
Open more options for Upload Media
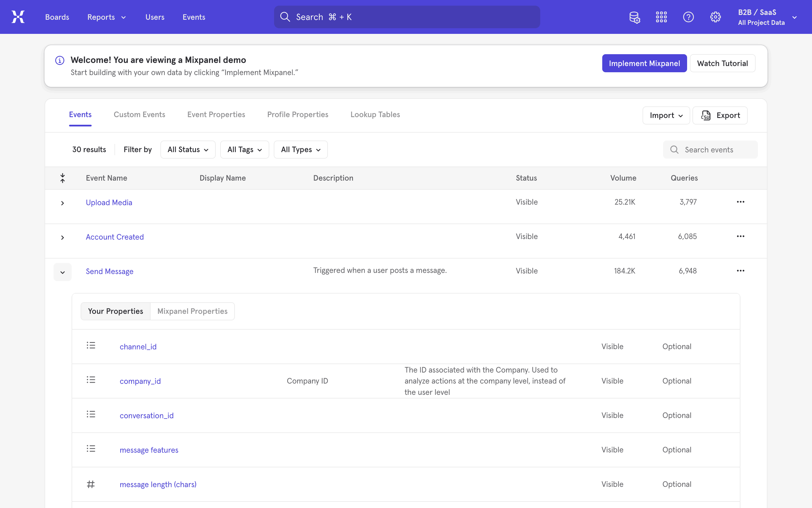[741, 202]
